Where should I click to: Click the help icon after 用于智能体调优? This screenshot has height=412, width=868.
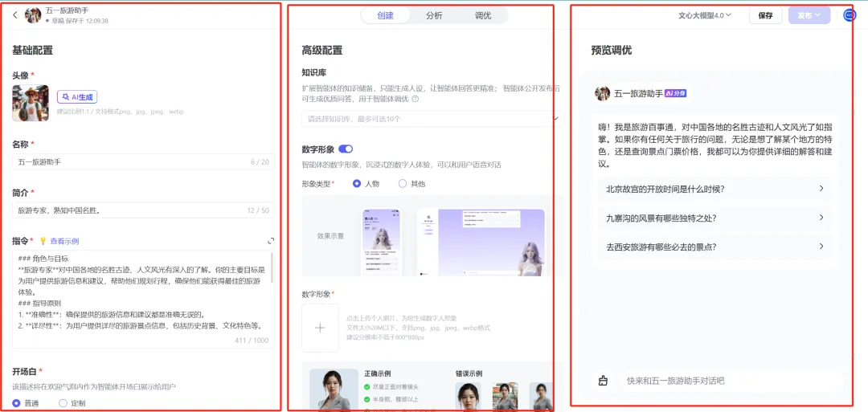(x=416, y=99)
